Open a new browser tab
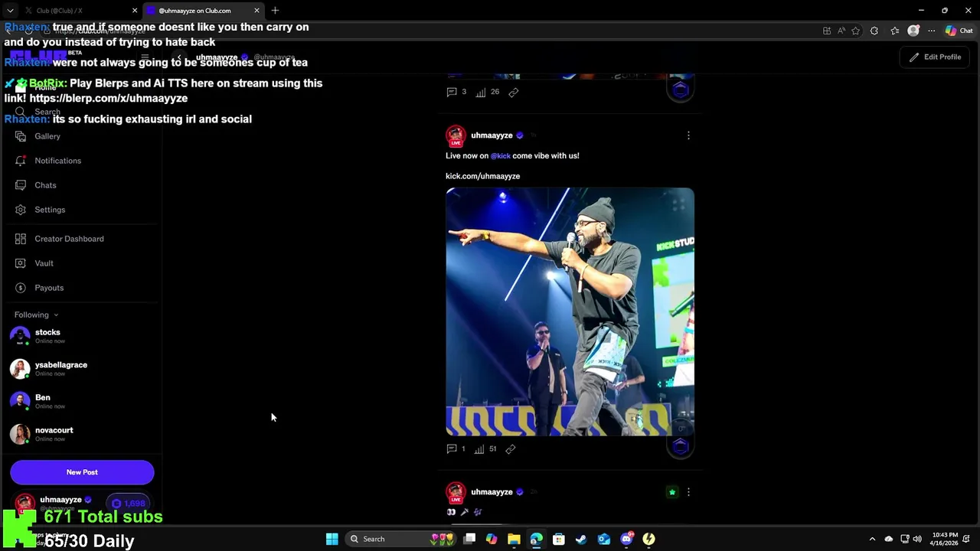The height and width of the screenshot is (551, 980). pyautogui.click(x=275, y=11)
